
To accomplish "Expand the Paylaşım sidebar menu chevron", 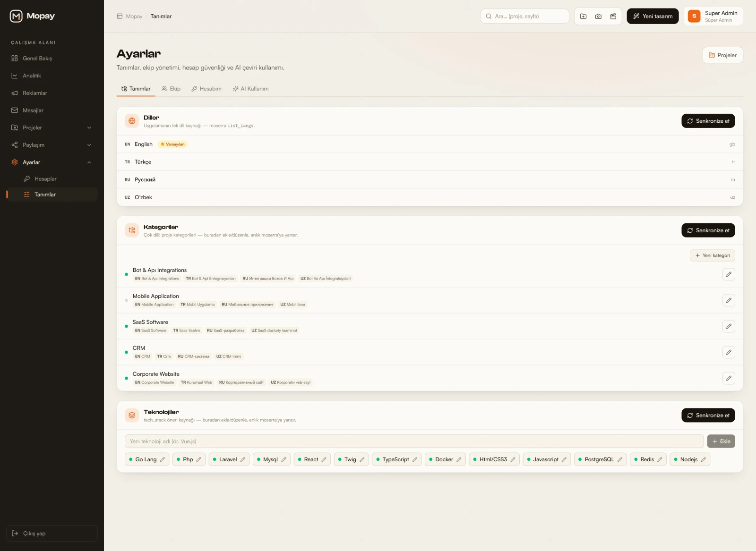I will tap(89, 145).
